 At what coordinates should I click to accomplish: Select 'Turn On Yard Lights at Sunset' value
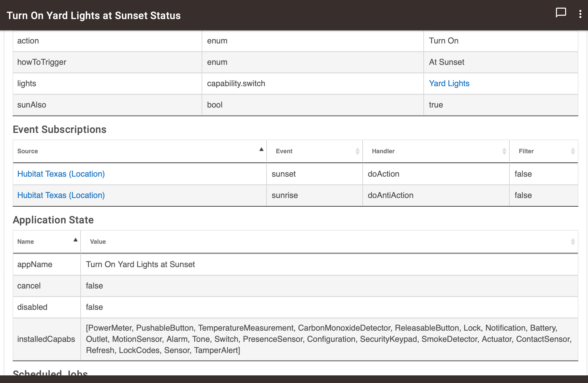tap(329, 264)
